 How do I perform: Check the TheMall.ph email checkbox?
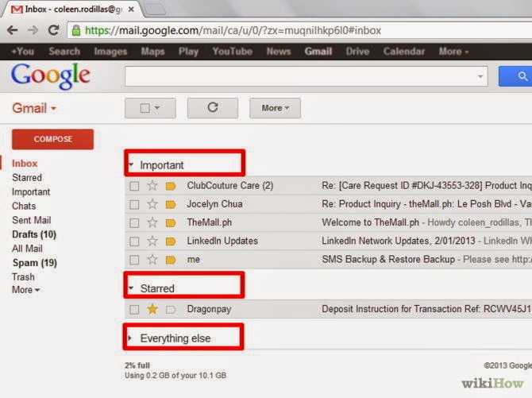coord(134,223)
